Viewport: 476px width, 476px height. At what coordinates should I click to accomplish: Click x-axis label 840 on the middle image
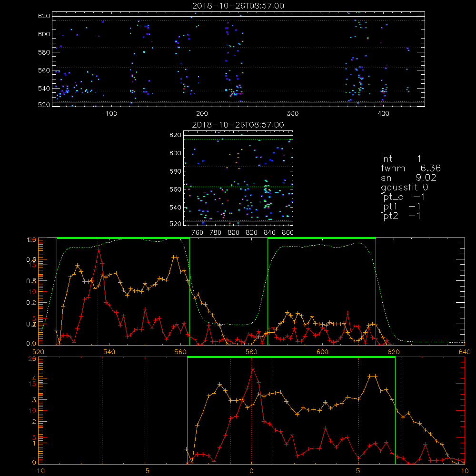(x=269, y=233)
